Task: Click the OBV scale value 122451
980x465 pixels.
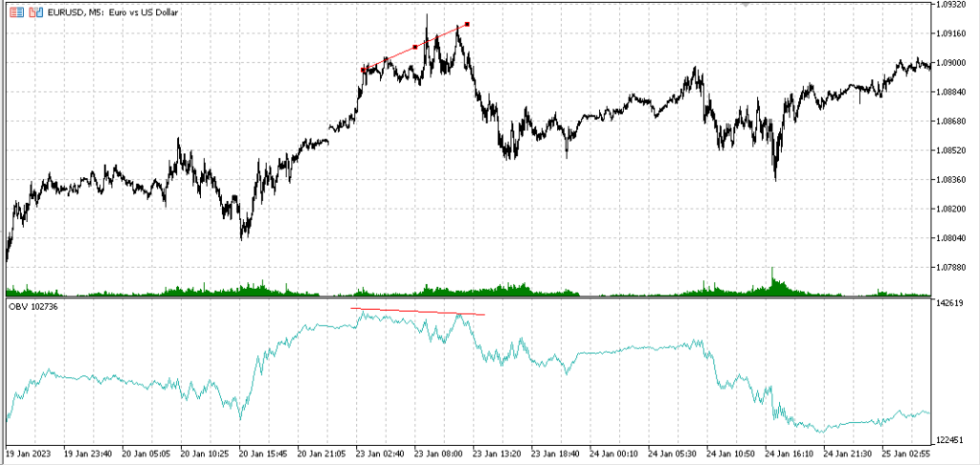Action: pos(950,440)
